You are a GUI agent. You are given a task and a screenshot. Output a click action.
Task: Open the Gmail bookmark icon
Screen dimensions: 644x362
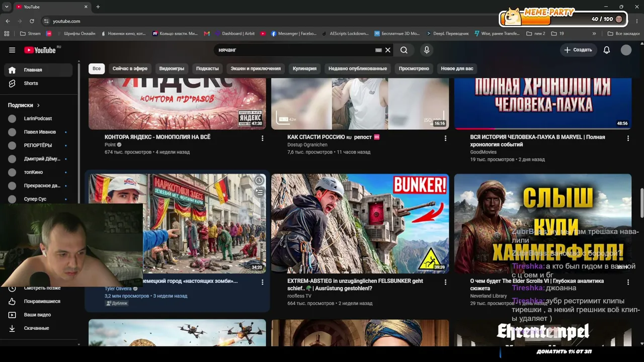(207, 34)
